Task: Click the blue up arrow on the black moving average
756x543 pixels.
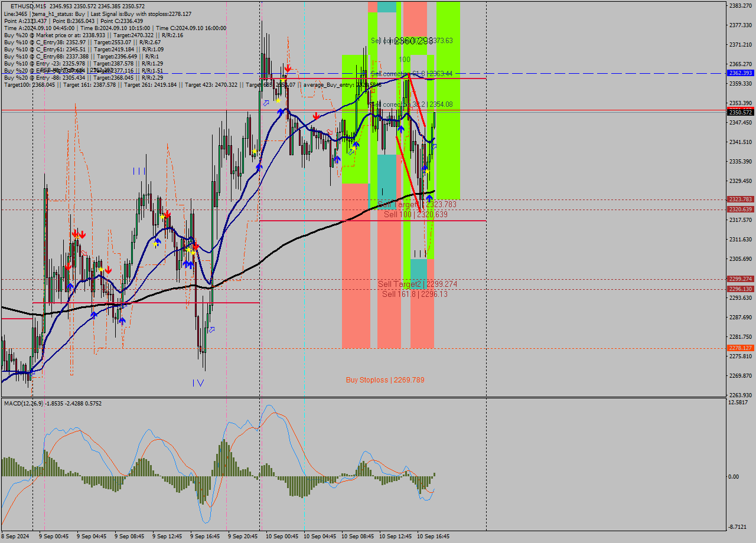Action: click(429, 198)
